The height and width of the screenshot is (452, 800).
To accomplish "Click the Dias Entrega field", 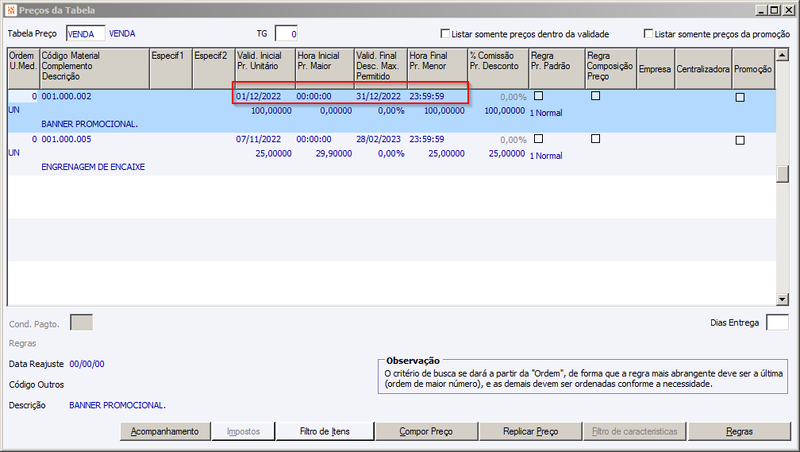I will tap(777, 322).
